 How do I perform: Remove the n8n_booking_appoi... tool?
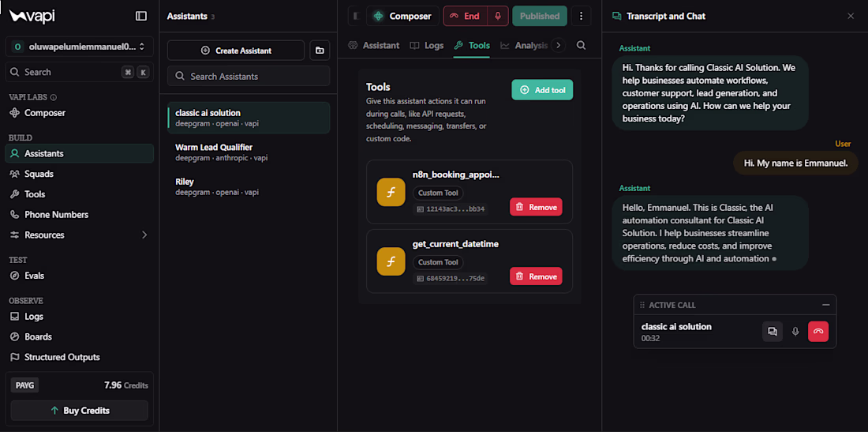click(x=536, y=207)
